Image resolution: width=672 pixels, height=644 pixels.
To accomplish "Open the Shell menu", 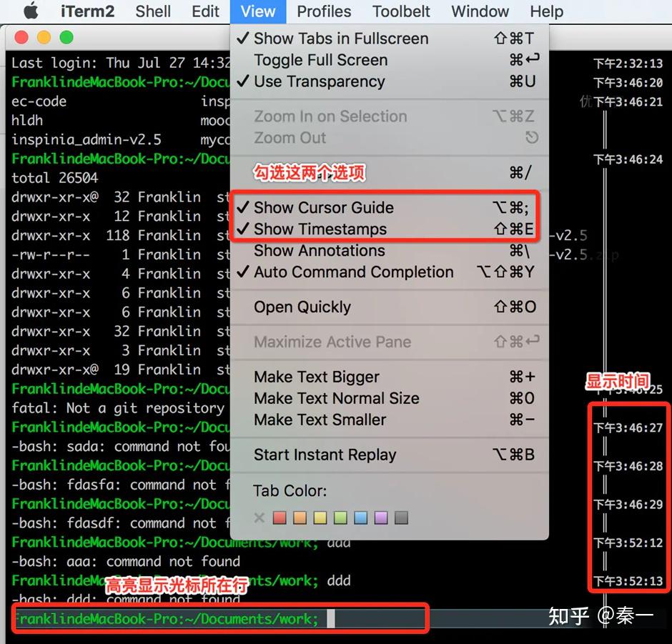I will tap(152, 11).
